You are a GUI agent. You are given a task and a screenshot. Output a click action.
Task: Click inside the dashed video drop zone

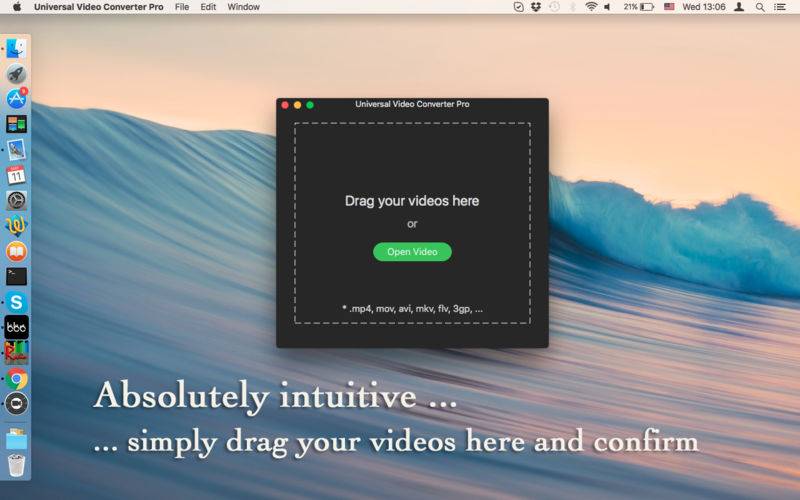[x=412, y=160]
